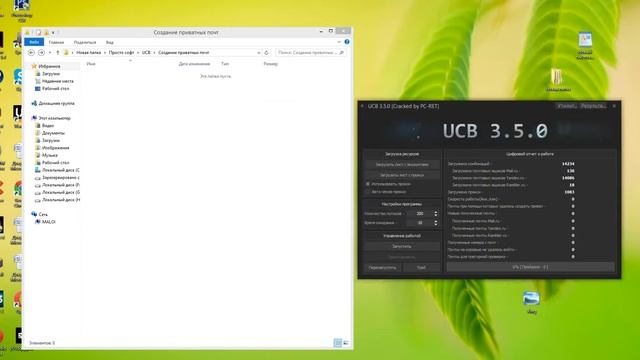The image size is (640, 360).
Task: Open Изображения folder in navigation pane
Action: [x=56, y=148]
